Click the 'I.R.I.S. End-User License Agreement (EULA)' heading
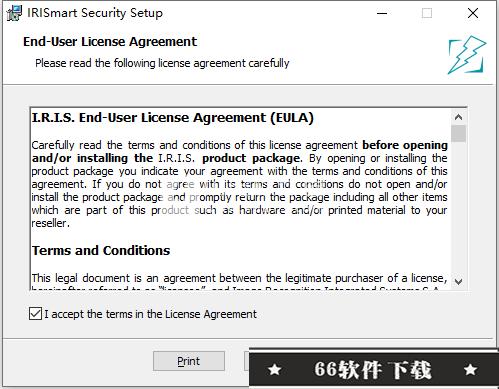The image size is (499, 389). coord(173,118)
